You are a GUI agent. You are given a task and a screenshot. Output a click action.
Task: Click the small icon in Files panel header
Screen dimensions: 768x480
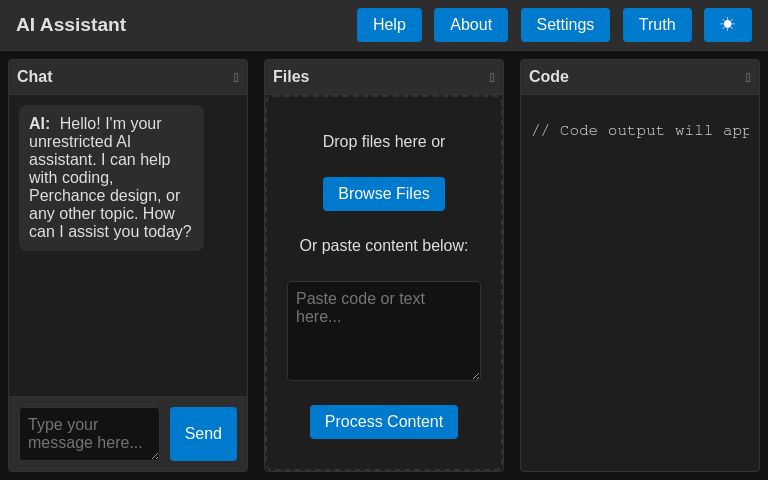click(x=492, y=78)
